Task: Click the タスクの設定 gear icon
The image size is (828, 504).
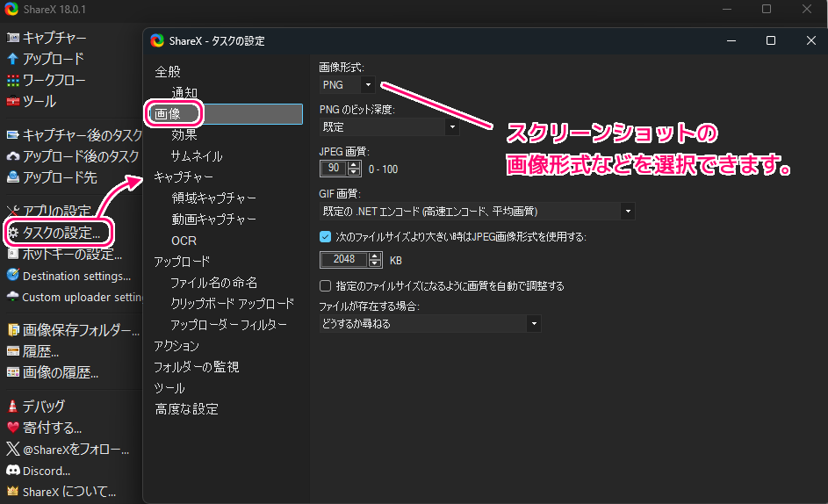Action: 14,233
